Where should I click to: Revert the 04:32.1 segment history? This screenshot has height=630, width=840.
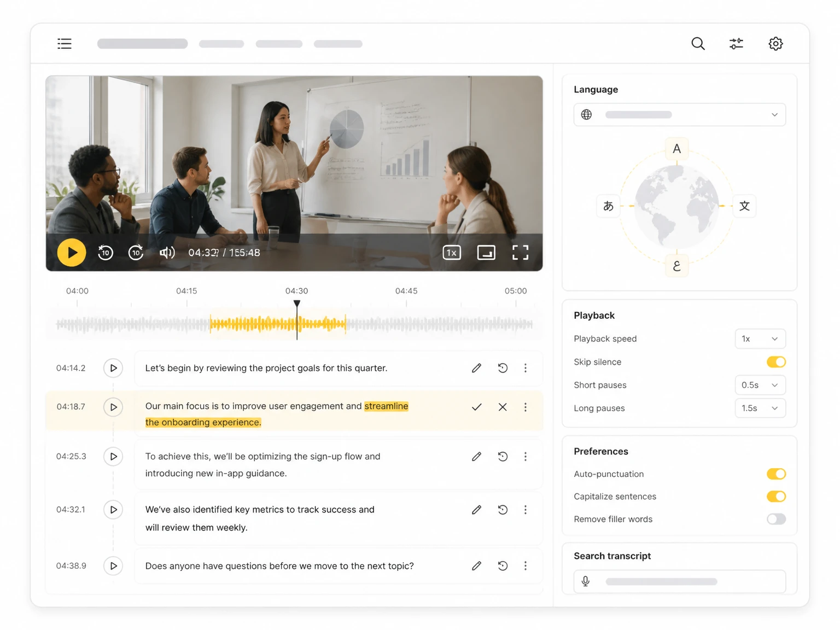click(503, 510)
